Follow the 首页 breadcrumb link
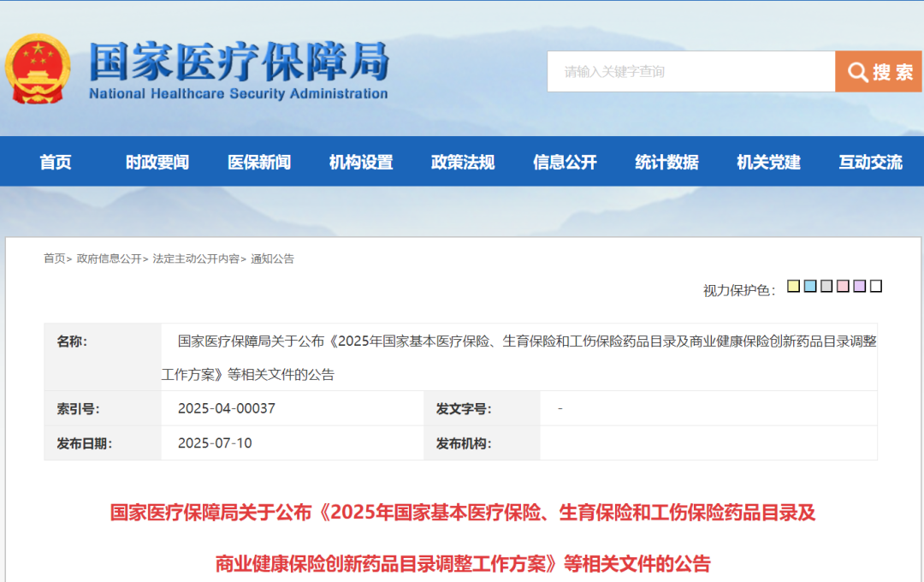This screenshot has width=924, height=582. [54, 258]
